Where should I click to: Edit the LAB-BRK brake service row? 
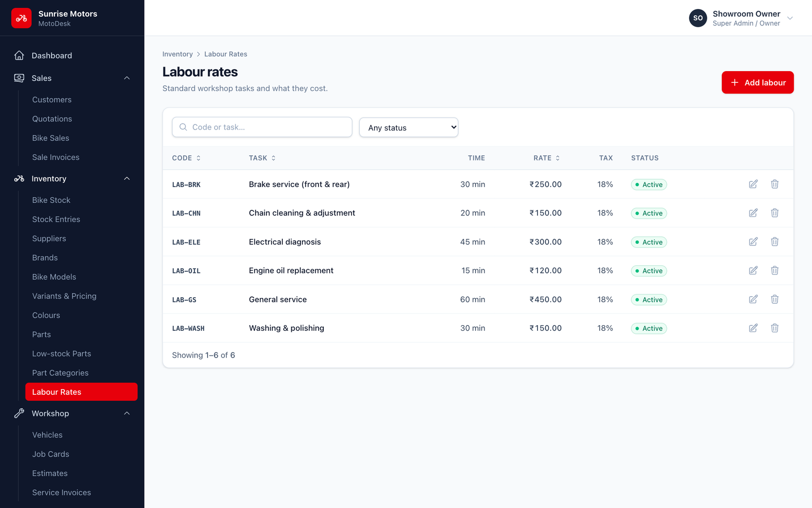[x=753, y=184]
